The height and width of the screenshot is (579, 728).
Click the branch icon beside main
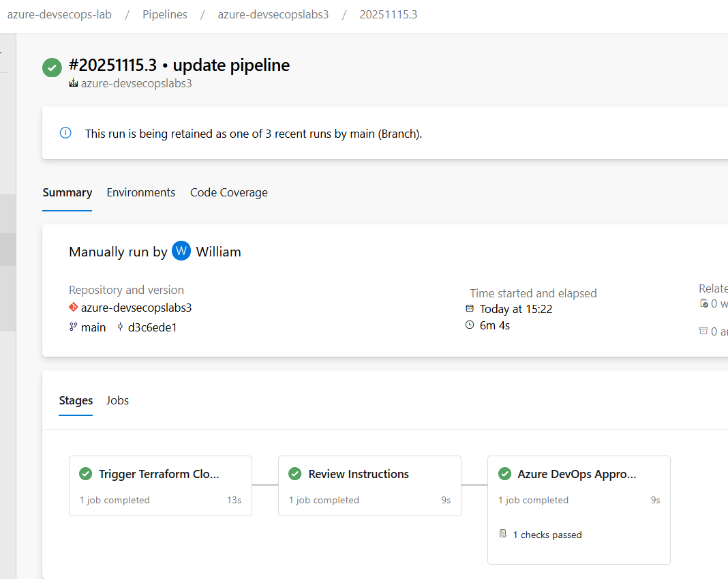(x=74, y=327)
